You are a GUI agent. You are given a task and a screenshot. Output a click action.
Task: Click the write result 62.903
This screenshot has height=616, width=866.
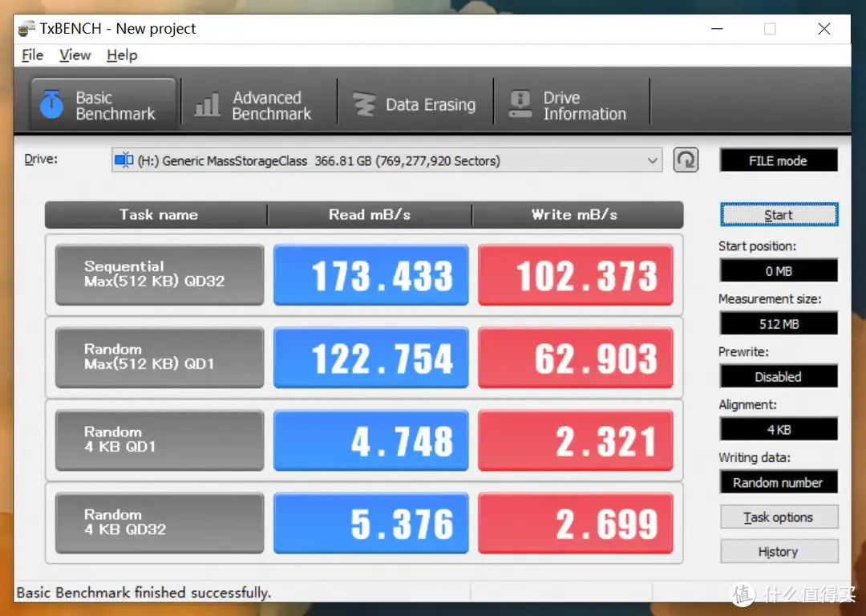[x=576, y=358]
